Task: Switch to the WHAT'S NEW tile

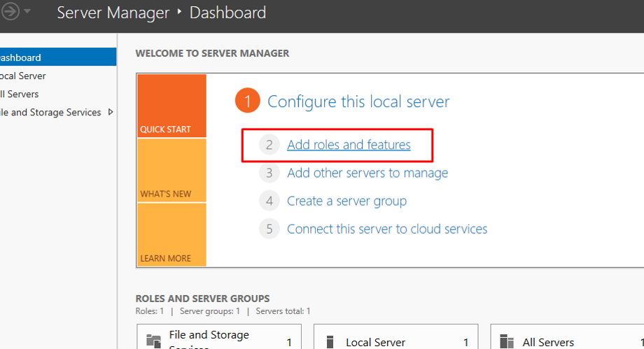Action: [171, 171]
